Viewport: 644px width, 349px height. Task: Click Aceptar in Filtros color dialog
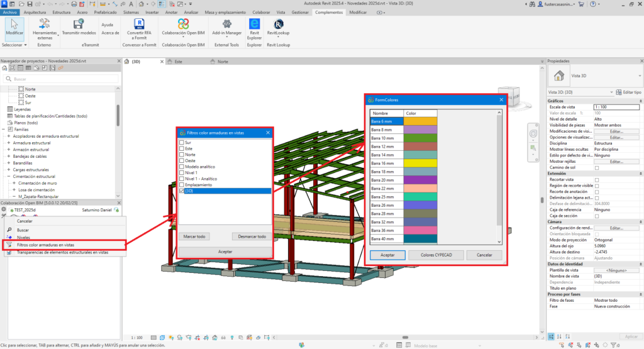(x=225, y=252)
